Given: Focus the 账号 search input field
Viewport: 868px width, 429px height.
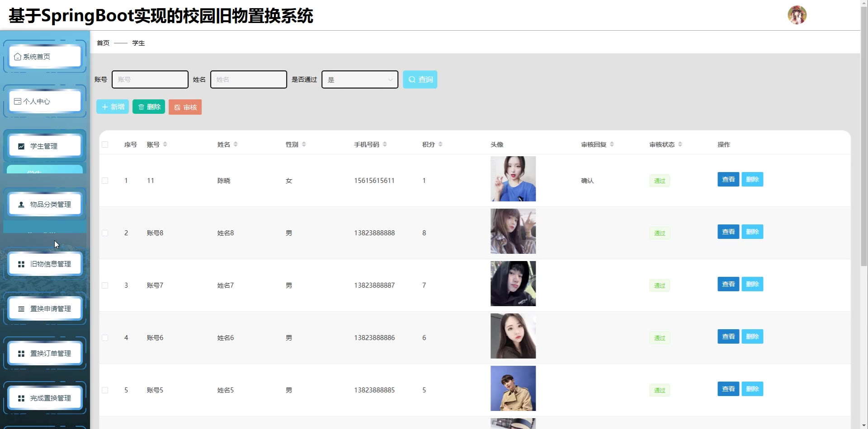Looking at the screenshot, I should pos(150,79).
